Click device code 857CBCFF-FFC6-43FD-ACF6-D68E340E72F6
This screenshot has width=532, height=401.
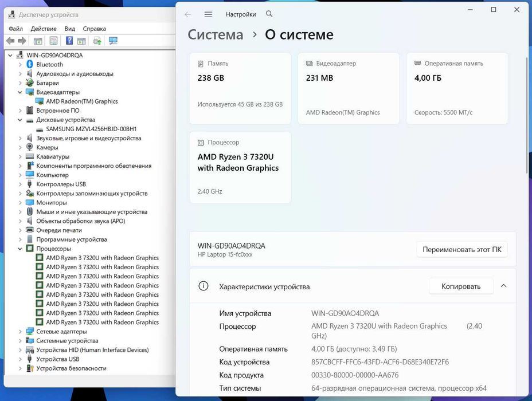(x=380, y=362)
